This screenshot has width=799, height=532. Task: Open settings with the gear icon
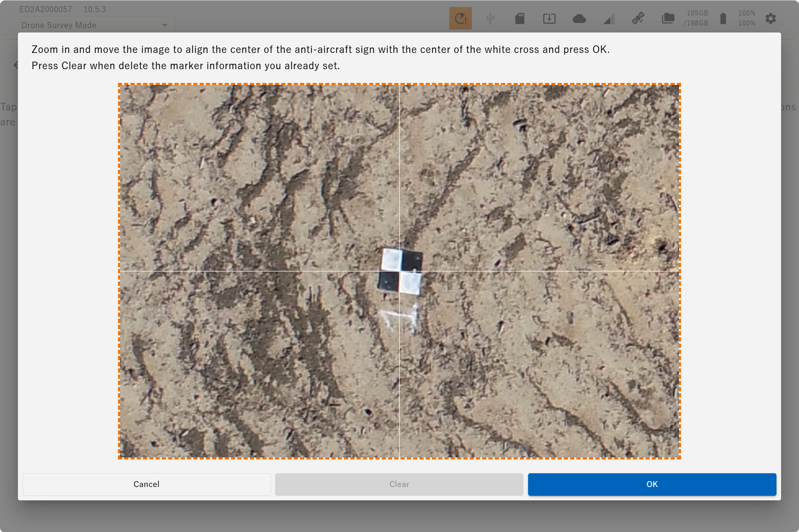[x=771, y=18]
